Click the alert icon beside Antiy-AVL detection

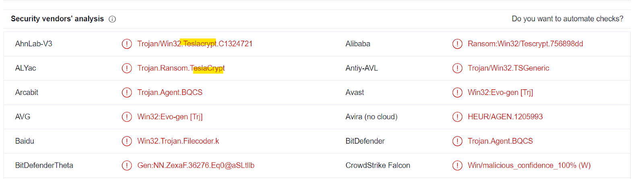457,68
